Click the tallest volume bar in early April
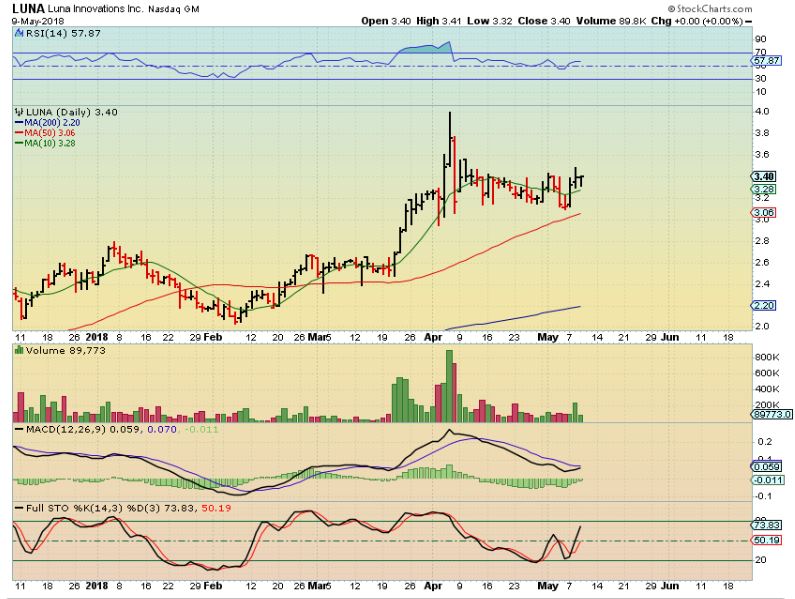 click(449, 386)
